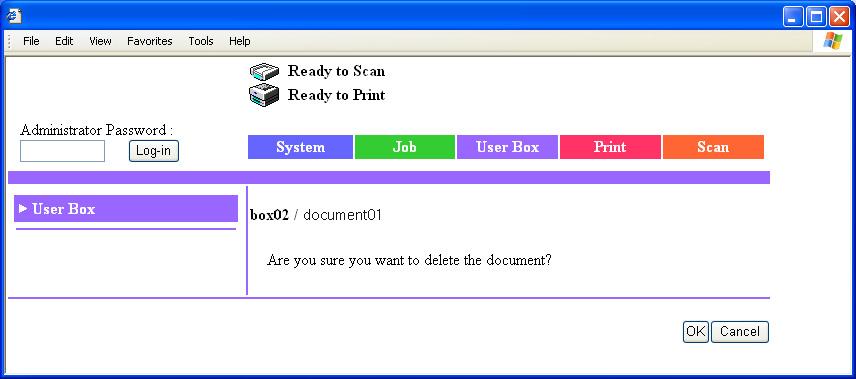Click the Log-in button
Viewport: 856px width, 379px height.
(153, 151)
